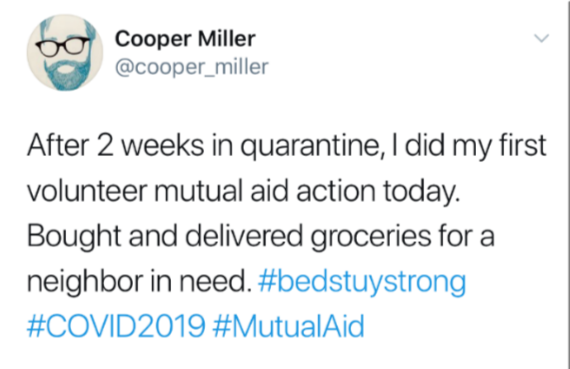Viewport: 570px width, 369px height.
Task: Click the word "Bought" in the tweet
Action: point(74,237)
